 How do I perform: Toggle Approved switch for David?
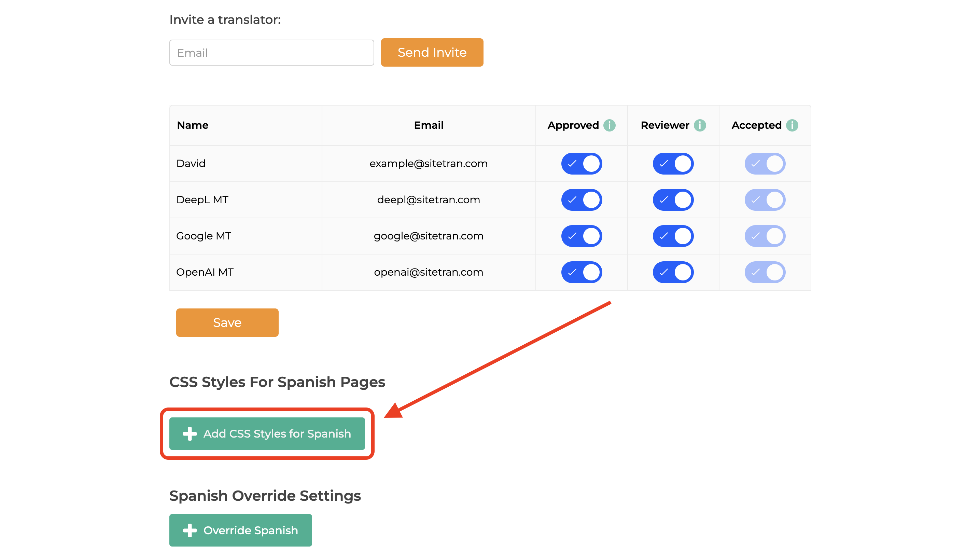pyautogui.click(x=581, y=164)
